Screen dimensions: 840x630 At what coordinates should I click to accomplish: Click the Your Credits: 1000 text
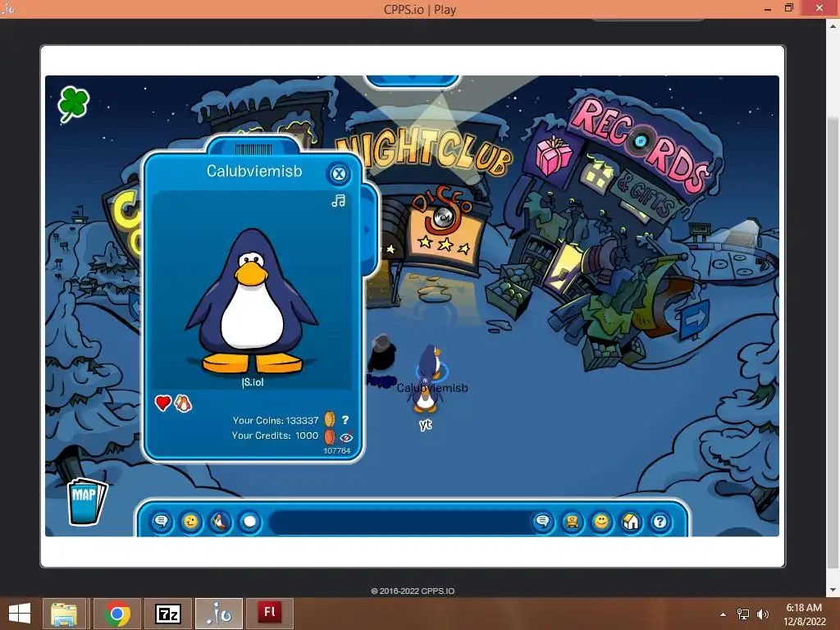click(275, 436)
